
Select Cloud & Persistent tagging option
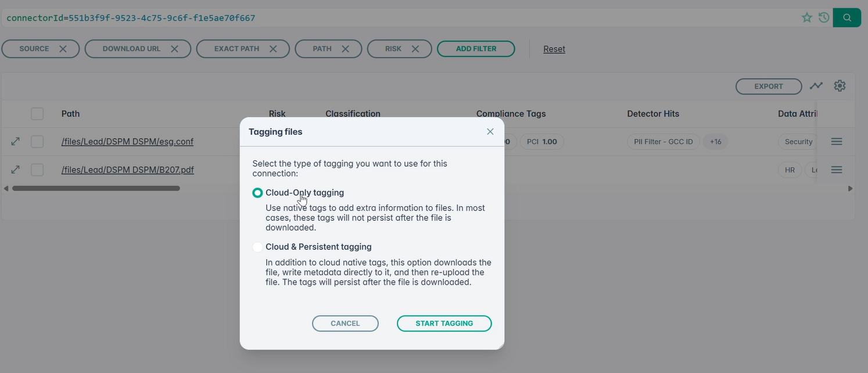tap(257, 247)
